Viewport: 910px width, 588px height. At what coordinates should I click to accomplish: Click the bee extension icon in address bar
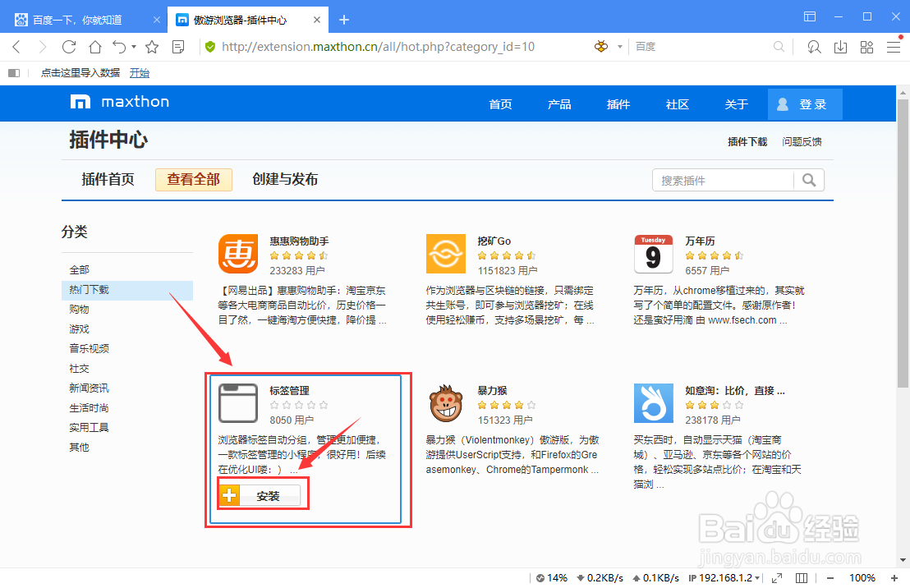pos(601,47)
